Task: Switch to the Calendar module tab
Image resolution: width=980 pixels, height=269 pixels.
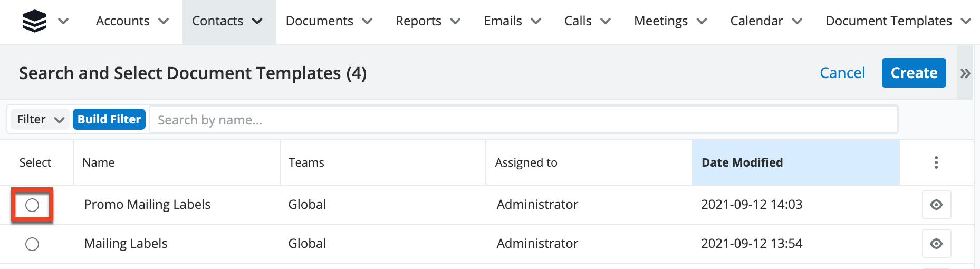Action: click(x=756, y=21)
